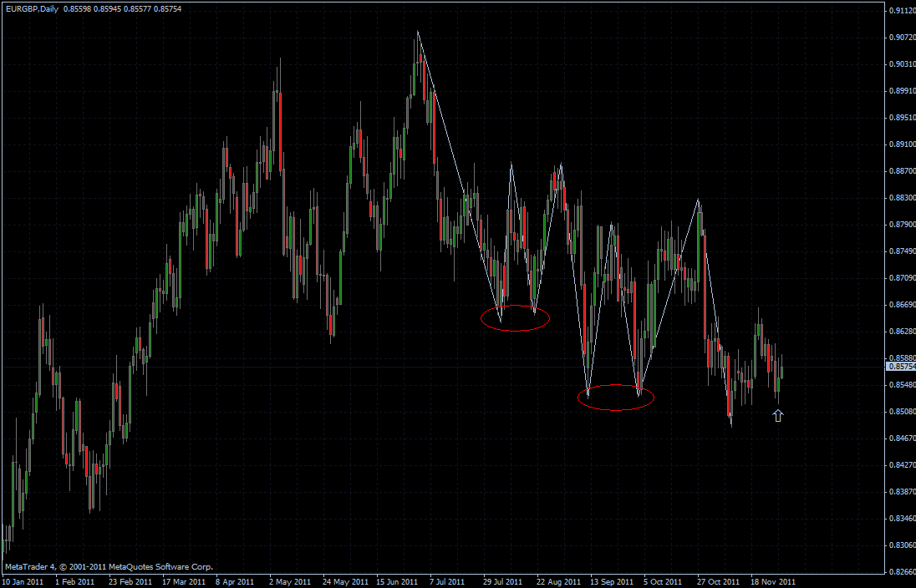Click the 0.87490 price scale label
Image resolution: width=916 pixels, height=588 pixels.
[903, 251]
